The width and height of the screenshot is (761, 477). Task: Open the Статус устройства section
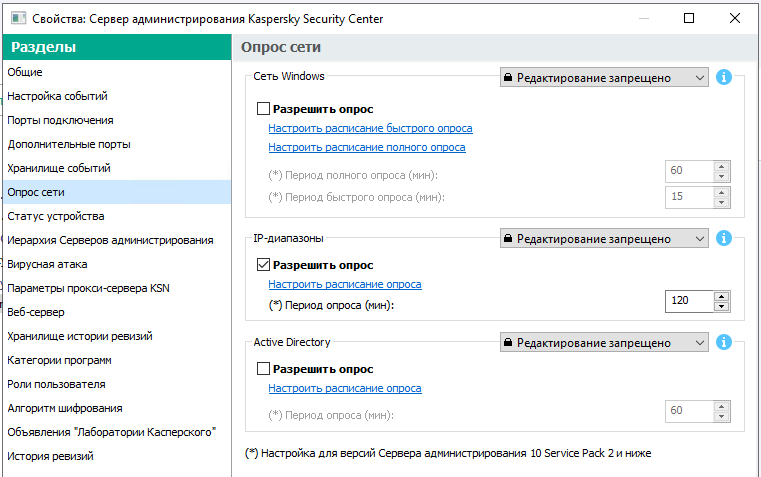56,216
